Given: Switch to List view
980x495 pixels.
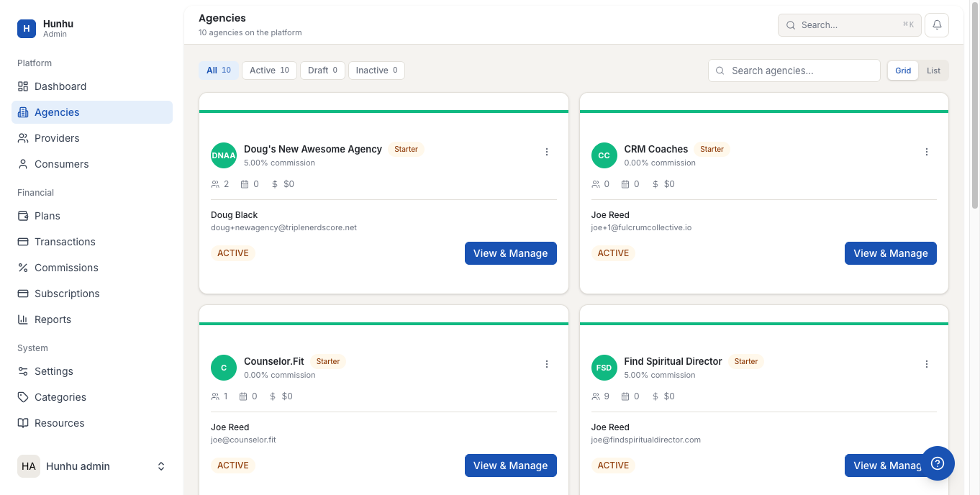Looking at the screenshot, I should click(933, 71).
